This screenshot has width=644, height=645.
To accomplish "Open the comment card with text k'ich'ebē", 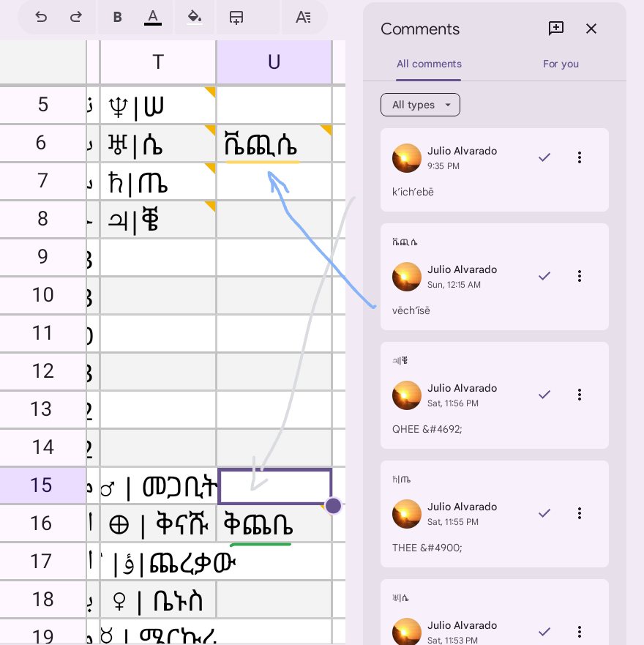I will pos(494,170).
